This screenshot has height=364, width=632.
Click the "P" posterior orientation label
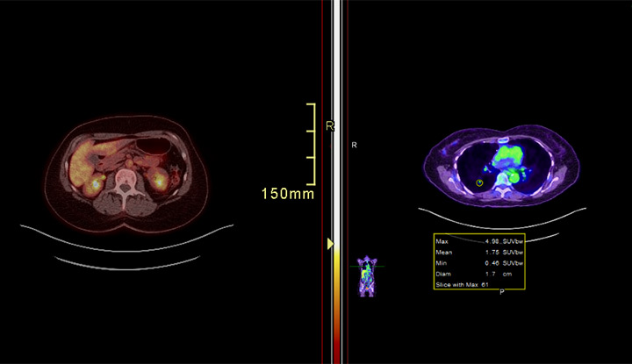point(502,292)
